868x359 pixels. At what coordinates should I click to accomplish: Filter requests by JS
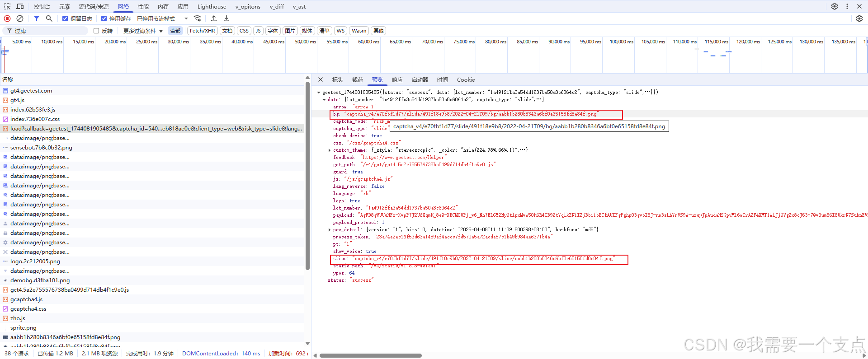pyautogui.click(x=258, y=31)
